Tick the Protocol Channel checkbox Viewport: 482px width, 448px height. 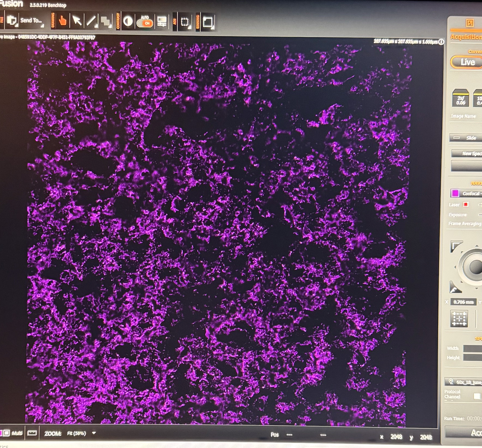[x=477, y=396]
